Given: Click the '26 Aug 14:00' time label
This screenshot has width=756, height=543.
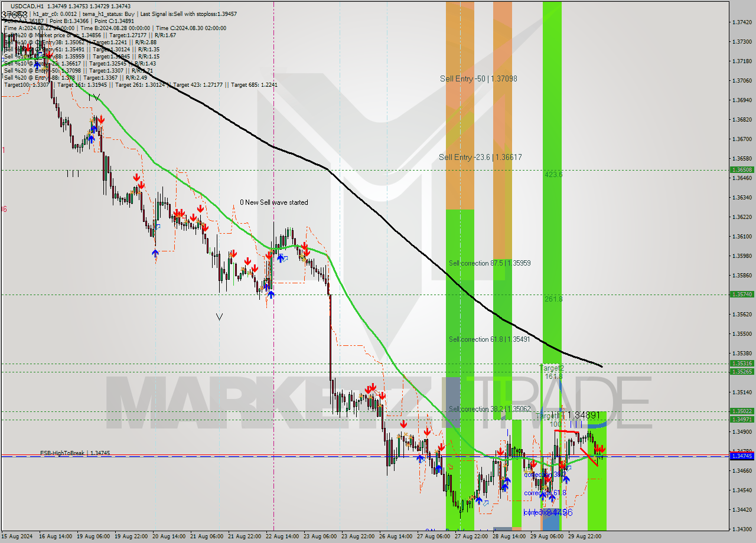Looking at the screenshot, I should coord(396,537).
